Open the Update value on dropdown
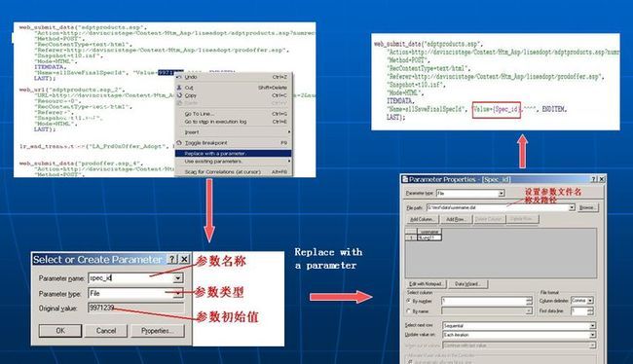 click(592, 335)
